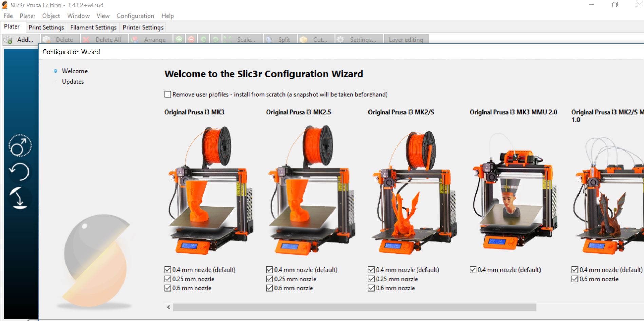Click the Original Prusa i3 MK2/S printer image

click(415, 192)
